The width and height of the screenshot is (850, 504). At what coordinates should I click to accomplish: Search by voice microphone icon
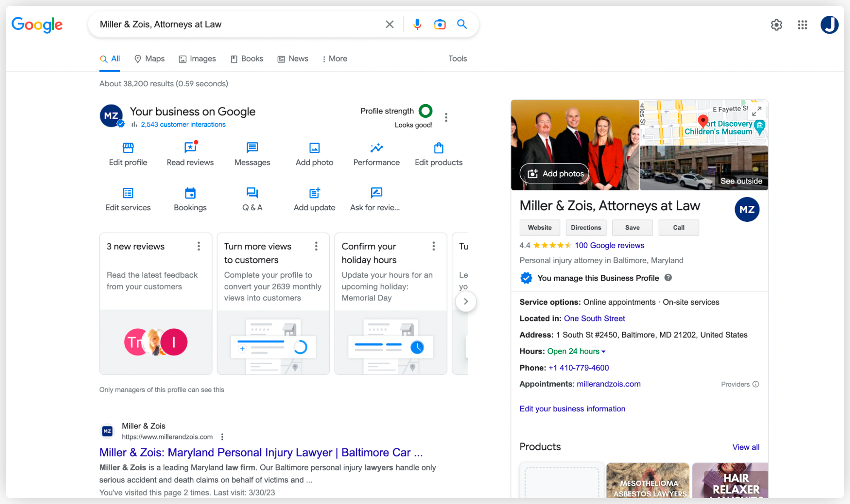pos(417,24)
